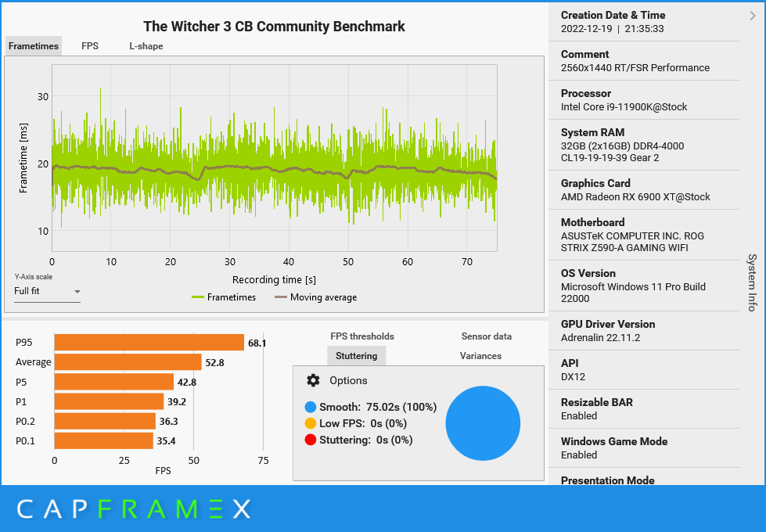Collapse the System Info panel chevron

coord(753,16)
